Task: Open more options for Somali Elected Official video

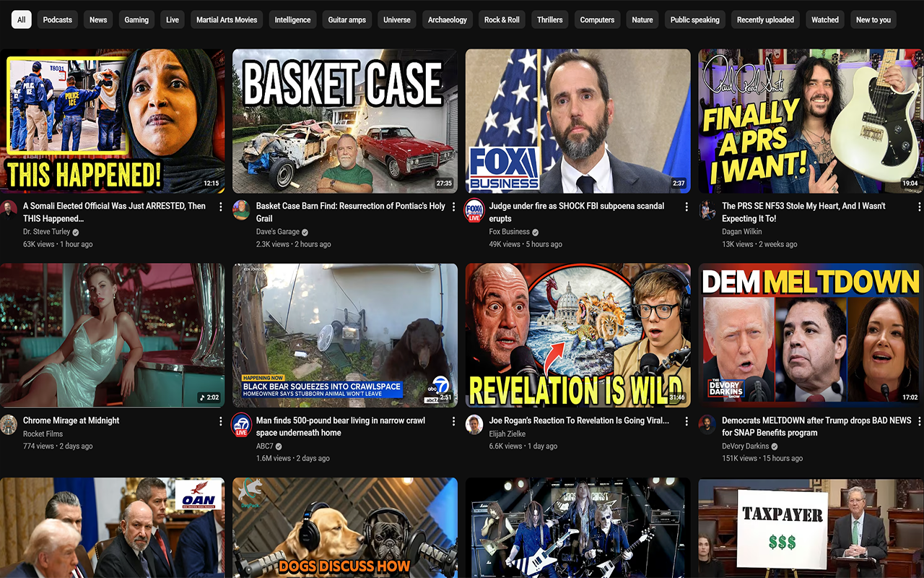Action: (x=221, y=207)
